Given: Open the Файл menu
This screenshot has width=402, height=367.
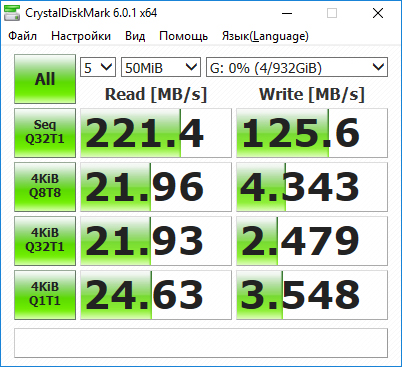Looking at the screenshot, I should 22,36.
